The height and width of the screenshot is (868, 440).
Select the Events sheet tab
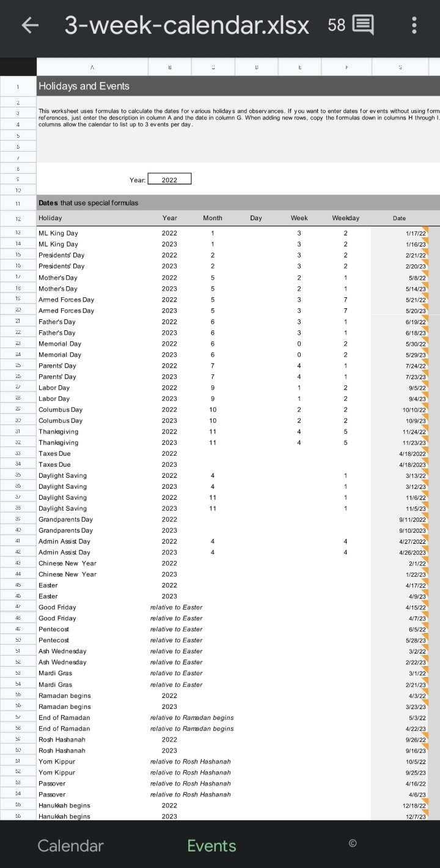211,845
